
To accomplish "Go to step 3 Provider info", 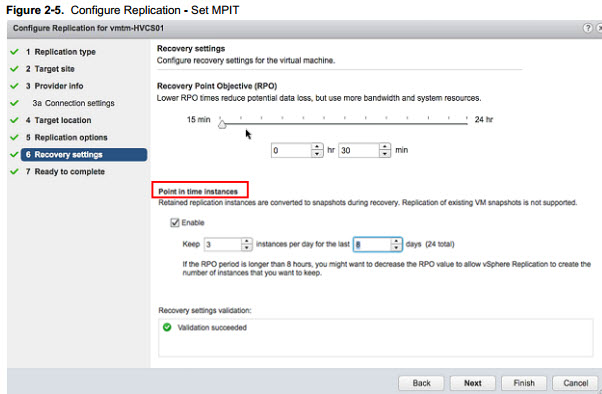I will pos(54,86).
